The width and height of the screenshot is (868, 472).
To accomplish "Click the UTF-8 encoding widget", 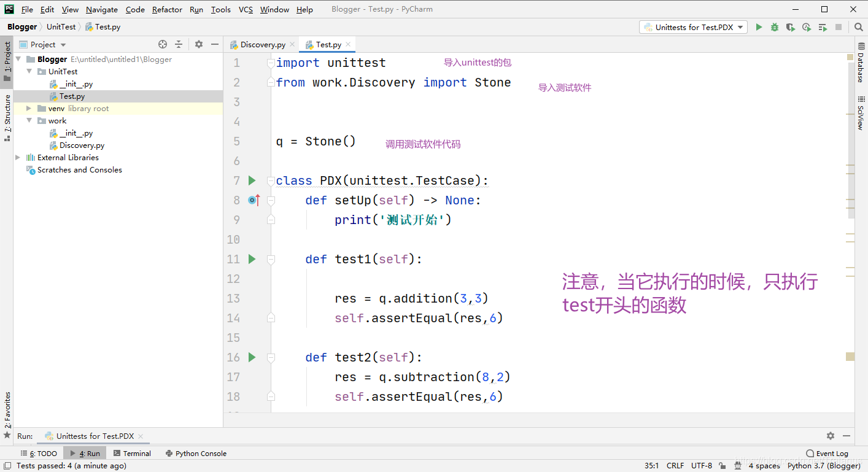I will click(x=702, y=466).
